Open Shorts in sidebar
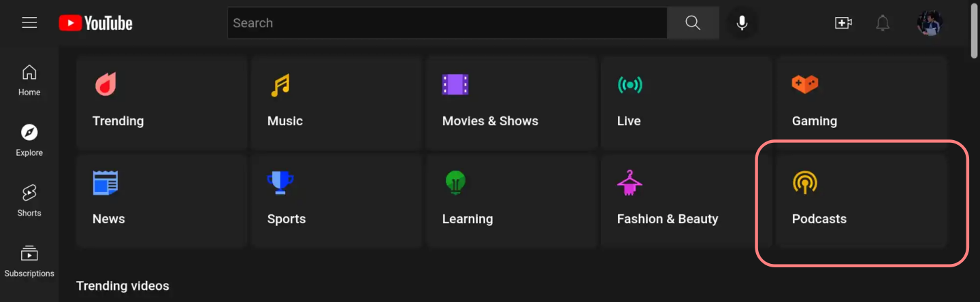Screen dimensions: 980x302 point(29,201)
